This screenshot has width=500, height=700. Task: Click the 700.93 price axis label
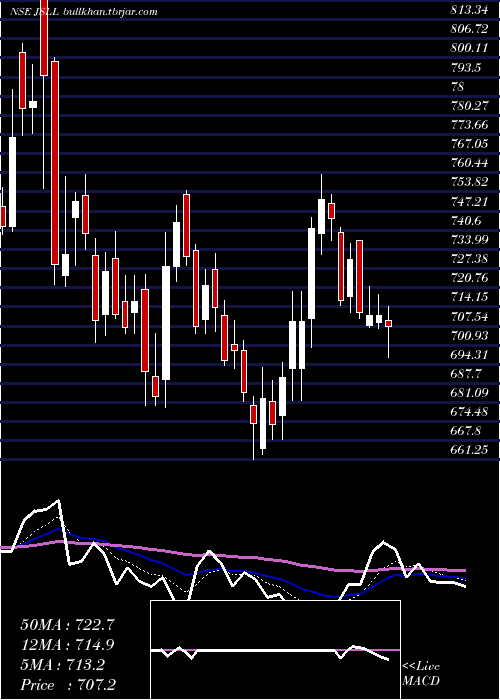469,336
